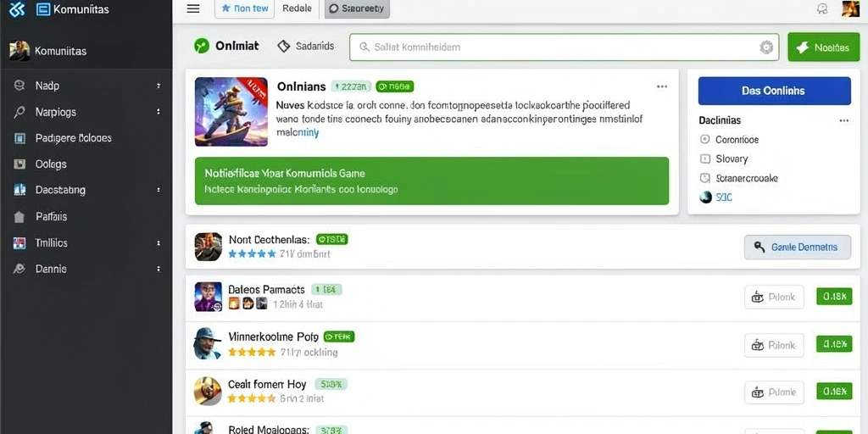
Task: Open Komuniitas profile avatar in sidebar
Action: [x=19, y=50]
